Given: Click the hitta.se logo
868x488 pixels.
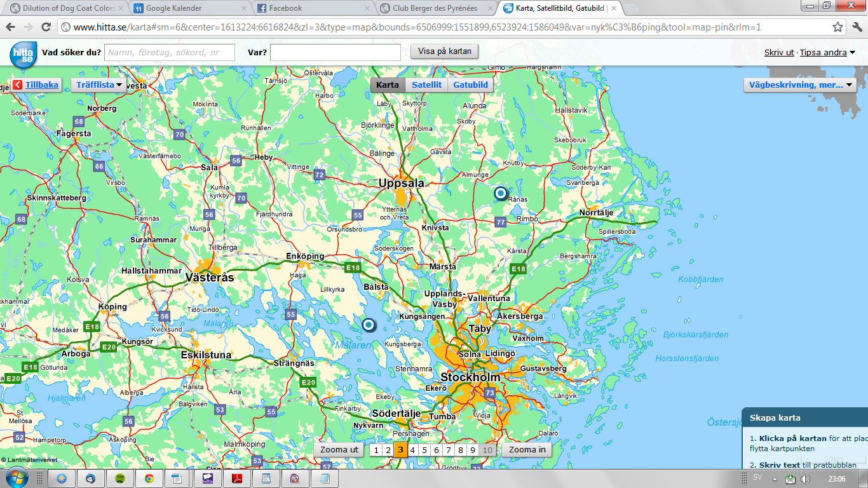Looking at the screenshot, I should point(23,53).
